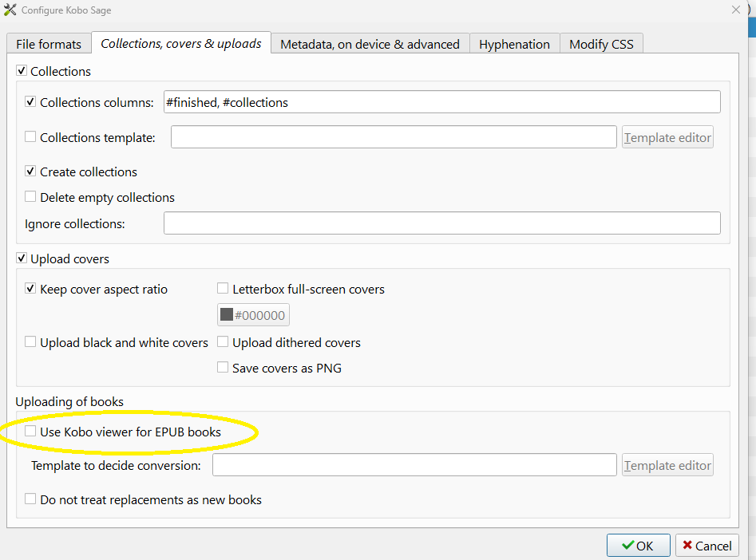This screenshot has height=560, width=756.
Task: Enable Use Kobo viewer for EPUB books
Action: click(31, 432)
